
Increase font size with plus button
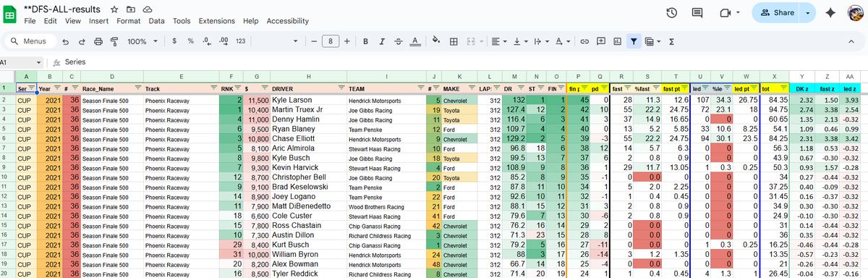pyautogui.click(x=347, y=41)
